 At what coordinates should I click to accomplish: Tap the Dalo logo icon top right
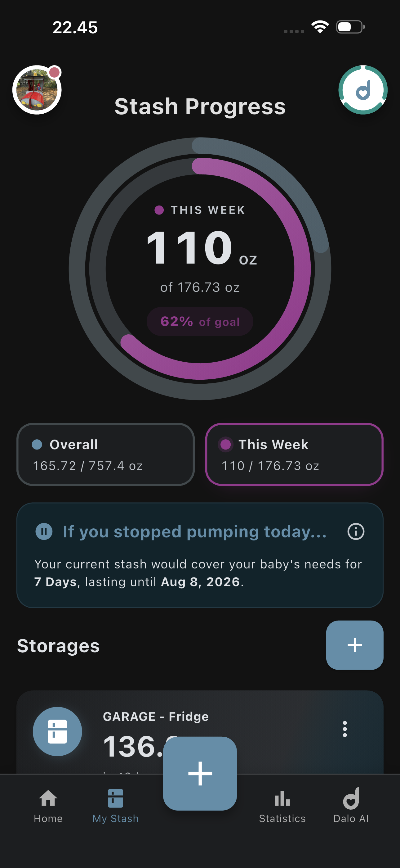point(362,90)
